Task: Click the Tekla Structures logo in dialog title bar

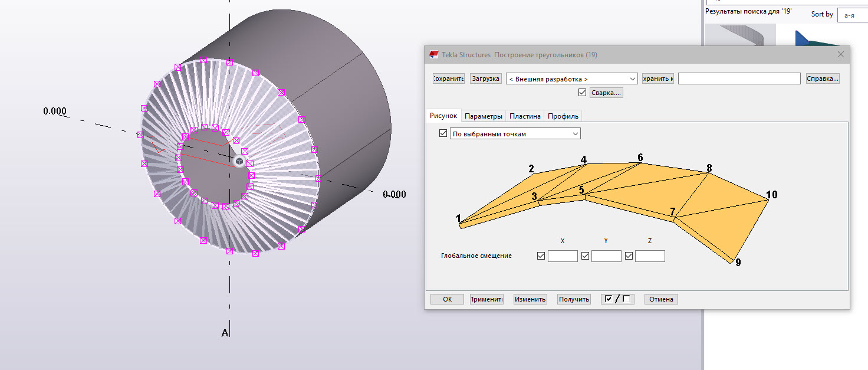Action: click(x=434, y=55)
